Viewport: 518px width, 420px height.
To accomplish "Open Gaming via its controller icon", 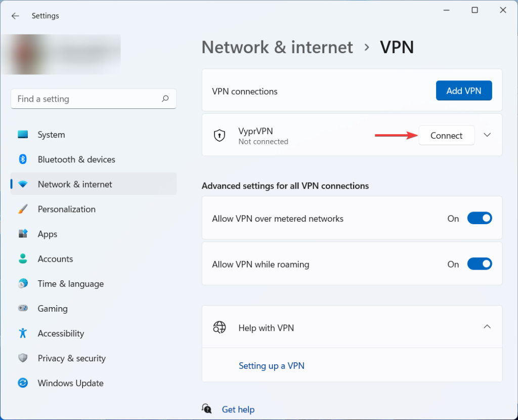I will coord(24,309).
